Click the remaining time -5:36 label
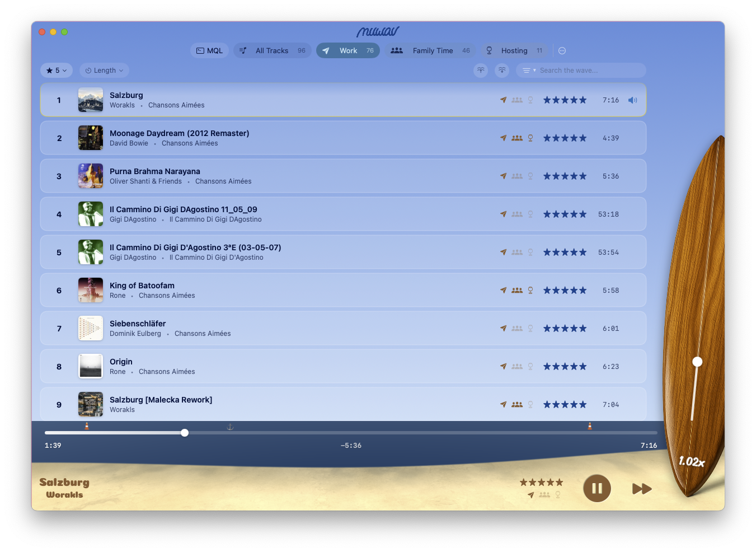The width and height of the screenshot is (756, 552). coord(351,446)
